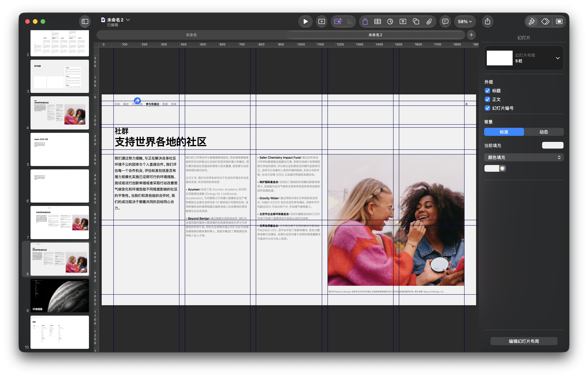Toggle the slide navigator sidebar view
Image resolution: width=588 pixels, height=377 pixels.
85,21
